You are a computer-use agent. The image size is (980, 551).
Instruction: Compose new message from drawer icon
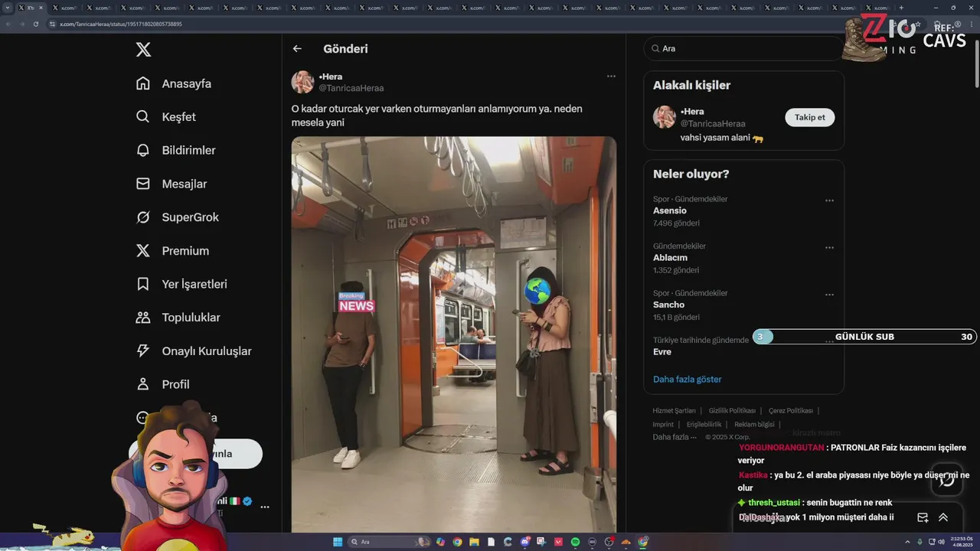tap(923, 517)
